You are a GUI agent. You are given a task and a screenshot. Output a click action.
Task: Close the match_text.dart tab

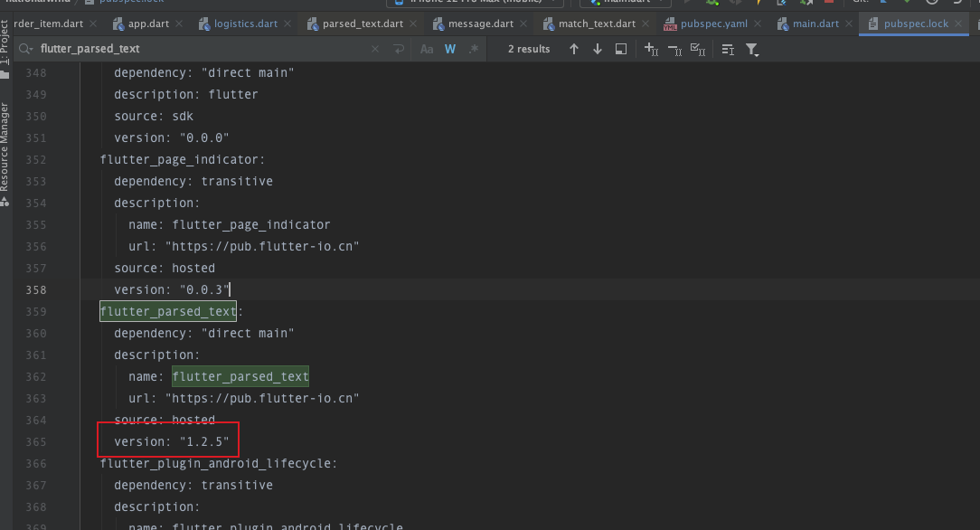(x=645, y=24)
